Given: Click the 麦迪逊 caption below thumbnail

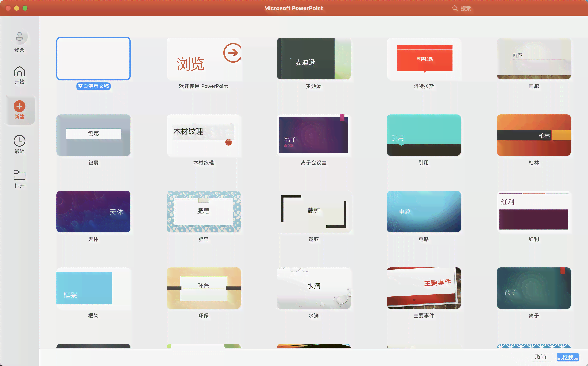Looking at the screenshot, I should (x=314, y=86).
